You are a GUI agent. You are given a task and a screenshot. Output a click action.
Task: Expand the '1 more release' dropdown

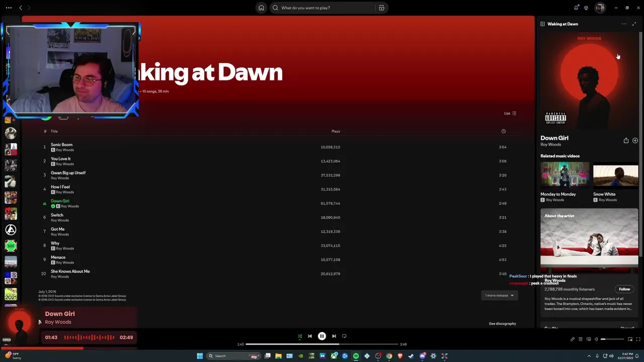tap(499, 296)
